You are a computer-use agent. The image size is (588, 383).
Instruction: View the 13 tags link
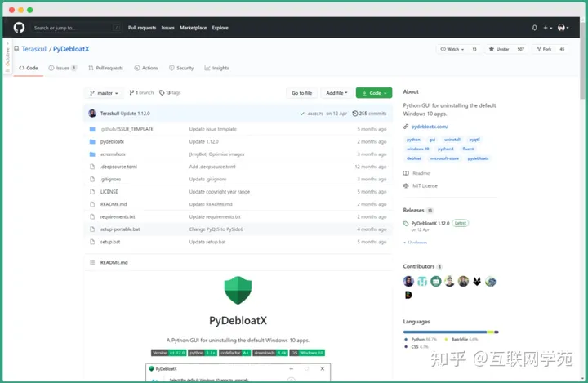tap(170, 92)
